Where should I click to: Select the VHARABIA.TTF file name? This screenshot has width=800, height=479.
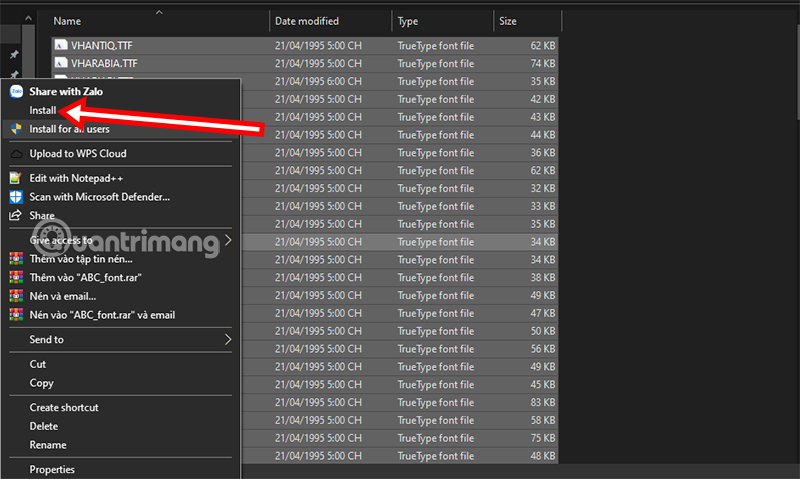(104, 63)
